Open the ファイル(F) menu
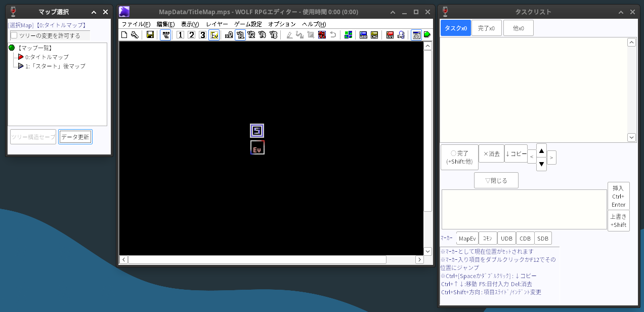The width and height of the screenshot is (644, 312). 136,24
